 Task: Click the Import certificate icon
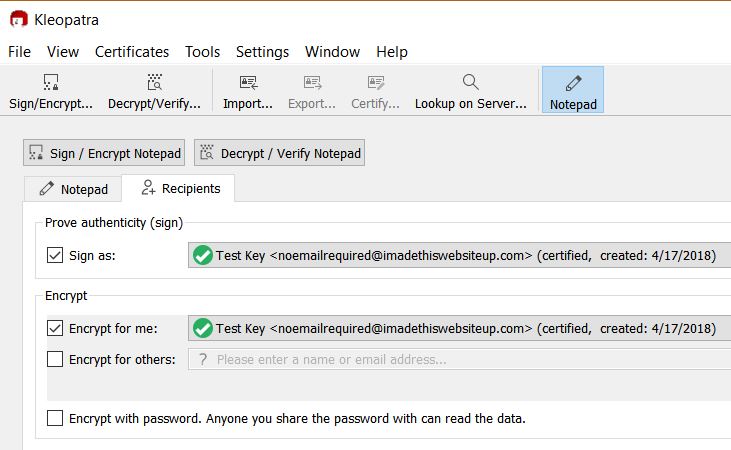click(x=248, y=83)
